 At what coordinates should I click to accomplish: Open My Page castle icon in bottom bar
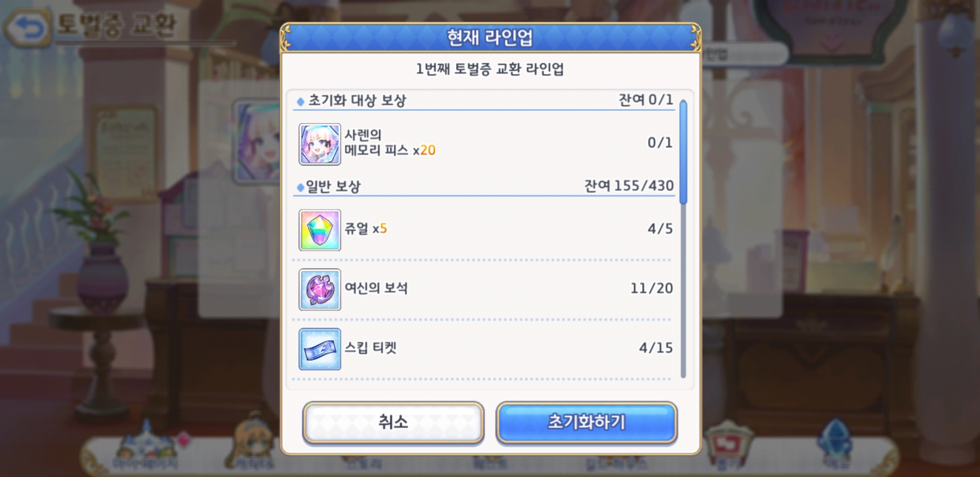click(146, 445)
